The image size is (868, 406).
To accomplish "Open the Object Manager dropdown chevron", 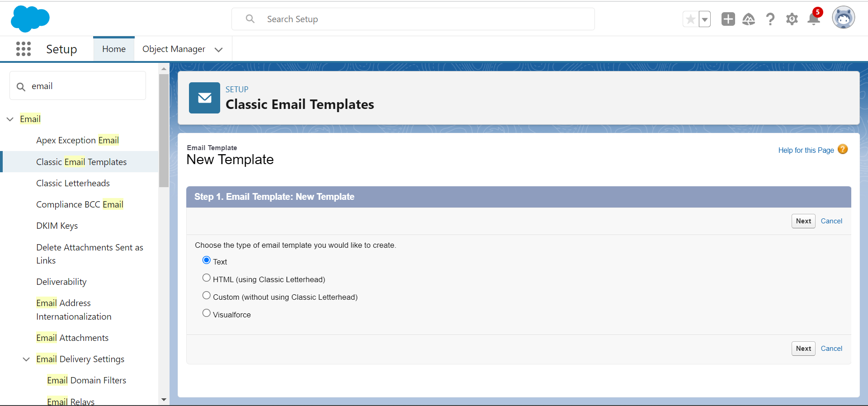I will coord(219,49).
